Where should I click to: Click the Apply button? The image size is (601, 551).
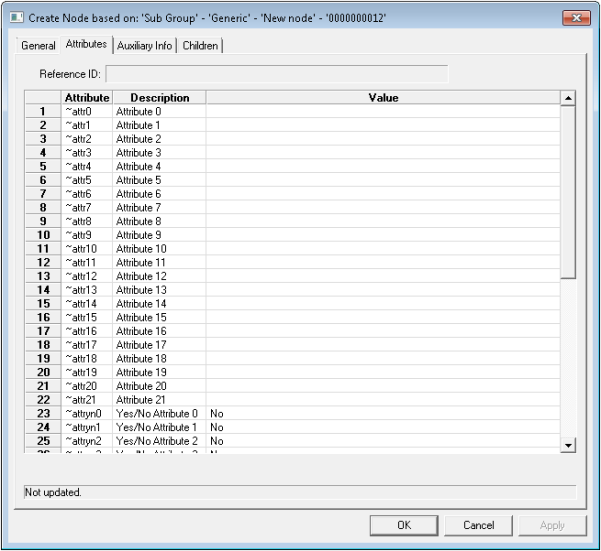pos(552,525)
